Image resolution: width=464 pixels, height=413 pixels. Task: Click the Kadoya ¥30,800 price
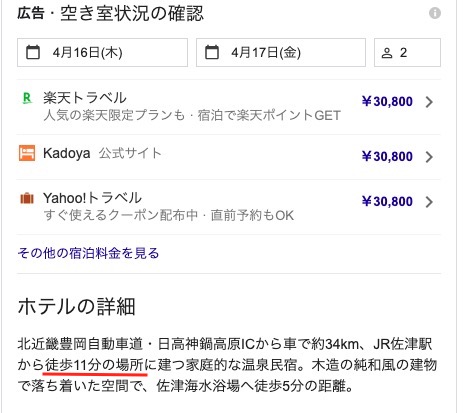click(387, 156)
